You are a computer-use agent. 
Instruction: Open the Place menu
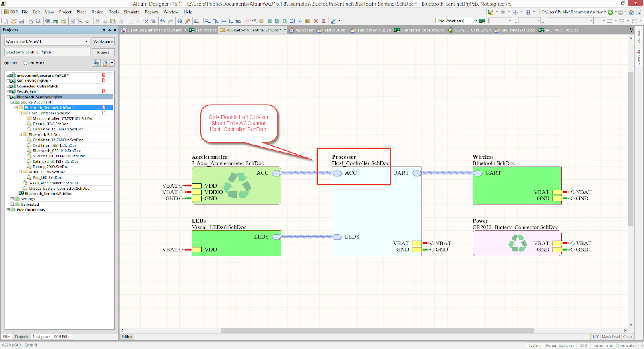coord(81,12)
